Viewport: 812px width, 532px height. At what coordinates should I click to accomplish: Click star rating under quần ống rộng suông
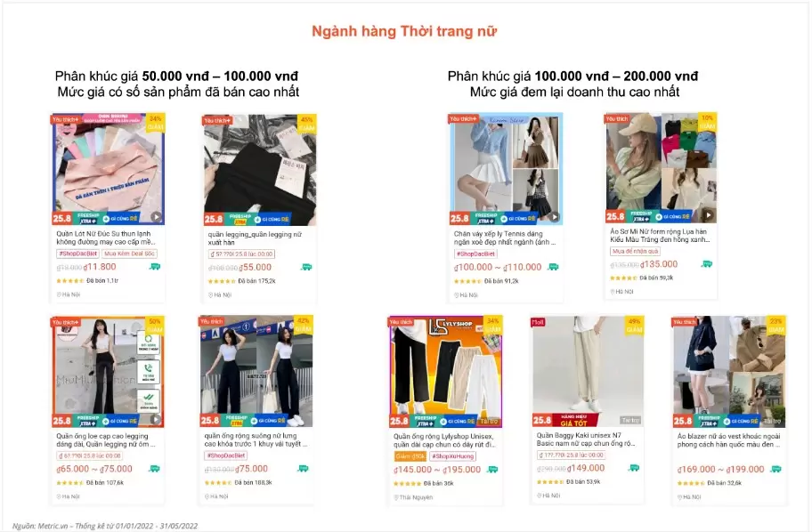click(x=218, y=482)
